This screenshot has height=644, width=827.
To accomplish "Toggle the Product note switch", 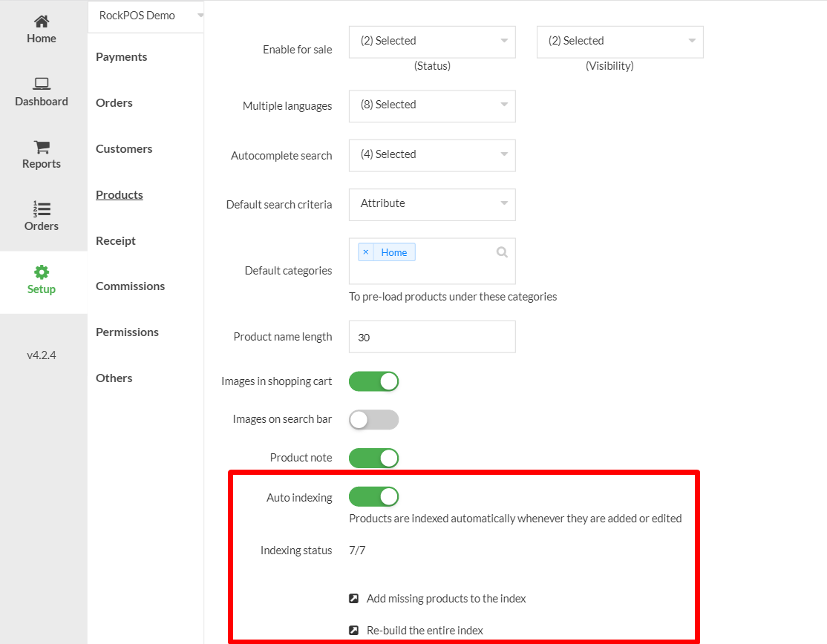I will tap(374, 458).
